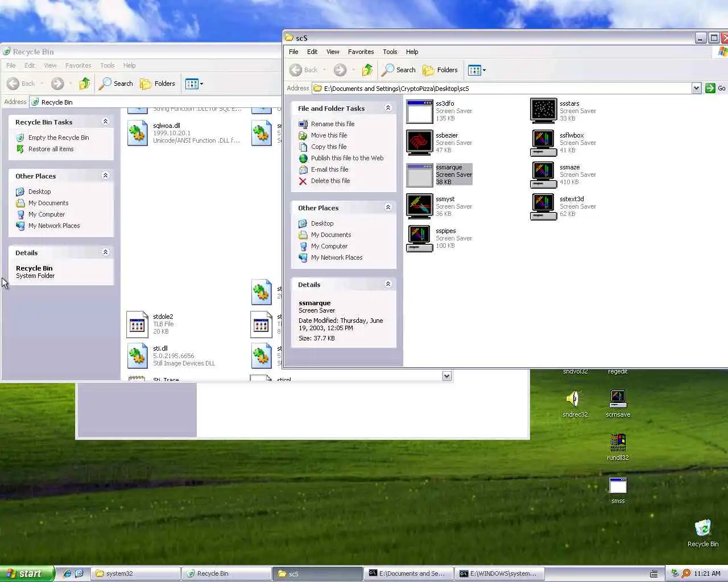Select the ssmarque screen saver icon
The image size is (728, 582).
(420, 175)
